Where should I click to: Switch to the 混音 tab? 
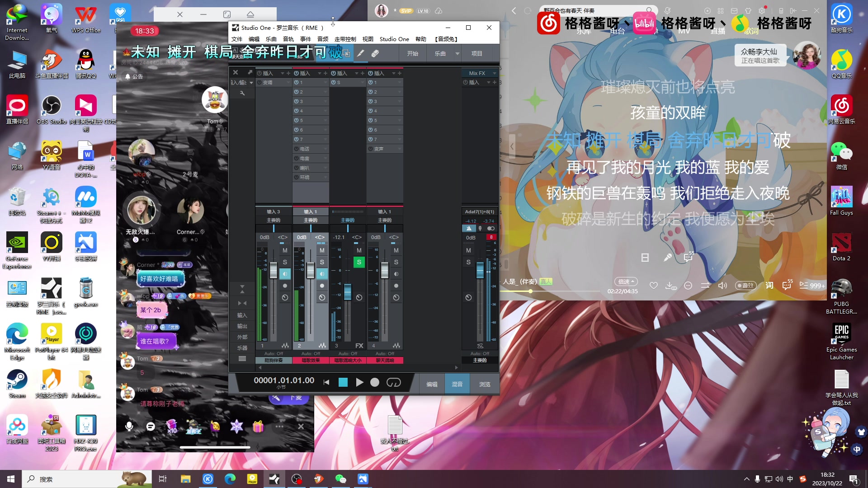(x=457, y=384)
